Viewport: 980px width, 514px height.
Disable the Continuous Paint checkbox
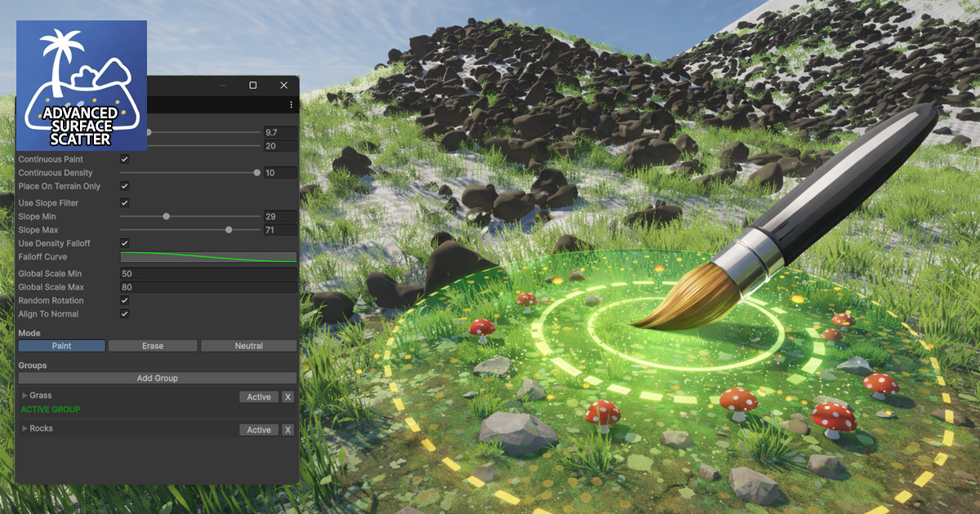[124, 159]
